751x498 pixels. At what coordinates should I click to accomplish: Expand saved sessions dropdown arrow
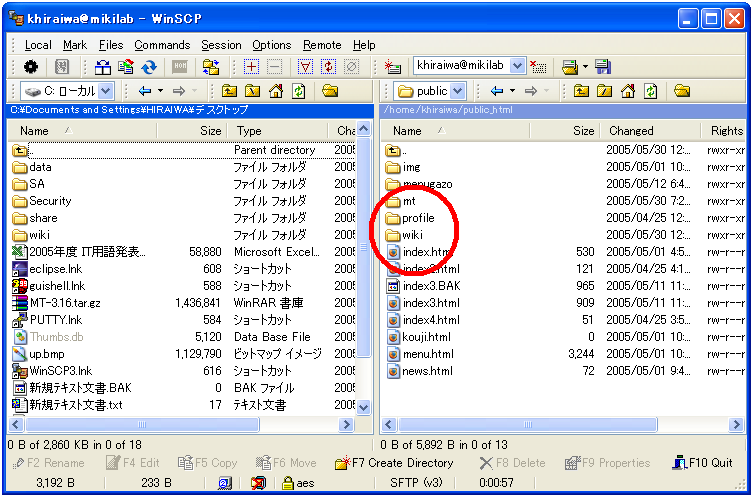pyautogui.click(x=585, y=67)
